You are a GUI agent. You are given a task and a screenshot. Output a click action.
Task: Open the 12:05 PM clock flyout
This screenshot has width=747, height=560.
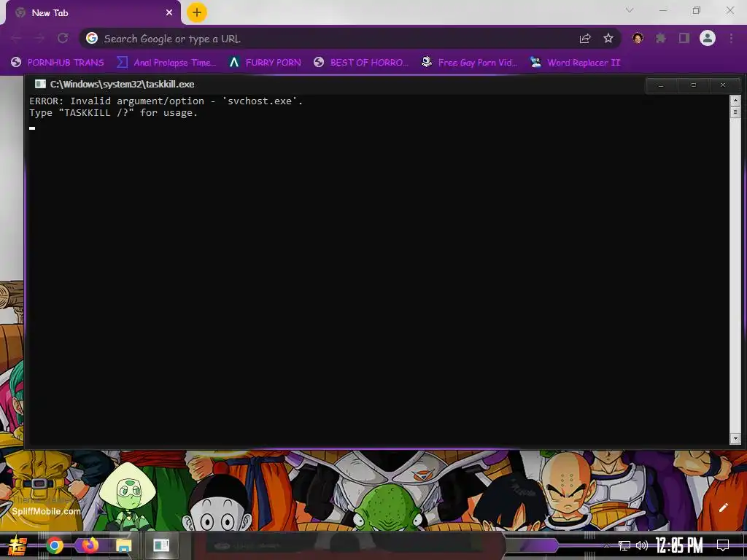tap(679, 545)
